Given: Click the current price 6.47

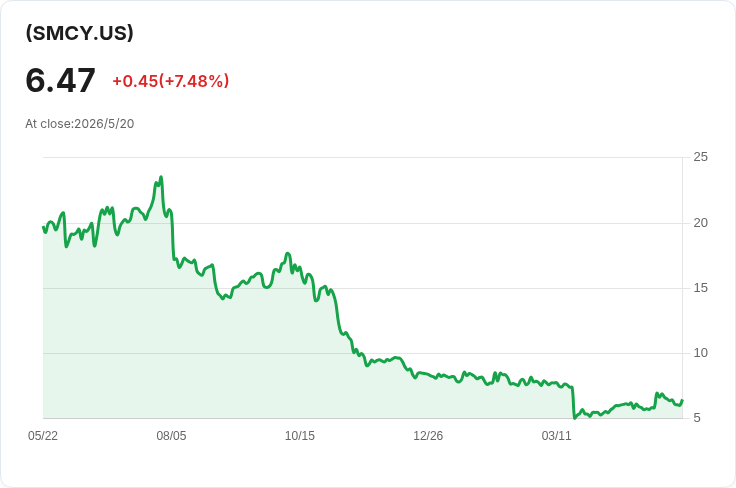Looking at the screenshot, I should [x=61, y=80].
